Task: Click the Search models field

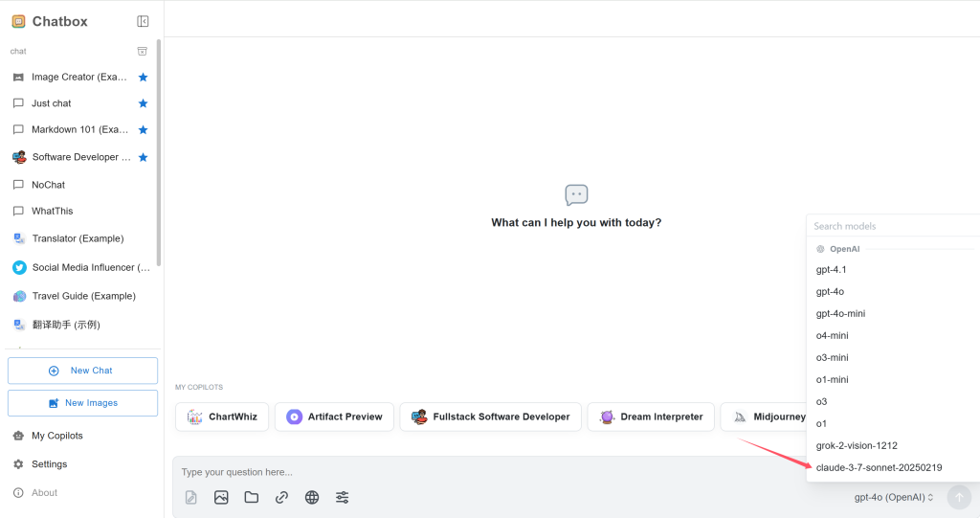Action: (x=894, y=226)
